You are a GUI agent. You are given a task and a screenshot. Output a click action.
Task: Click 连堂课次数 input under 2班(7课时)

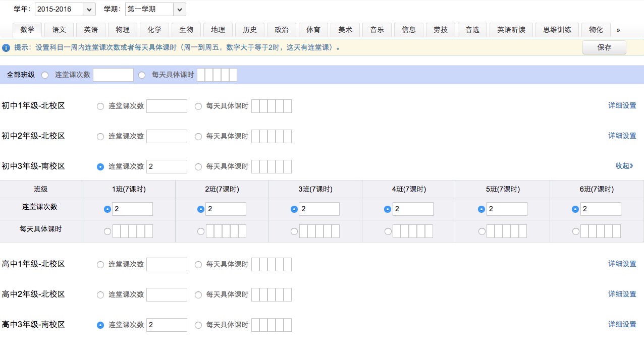(x=226, y=209)
